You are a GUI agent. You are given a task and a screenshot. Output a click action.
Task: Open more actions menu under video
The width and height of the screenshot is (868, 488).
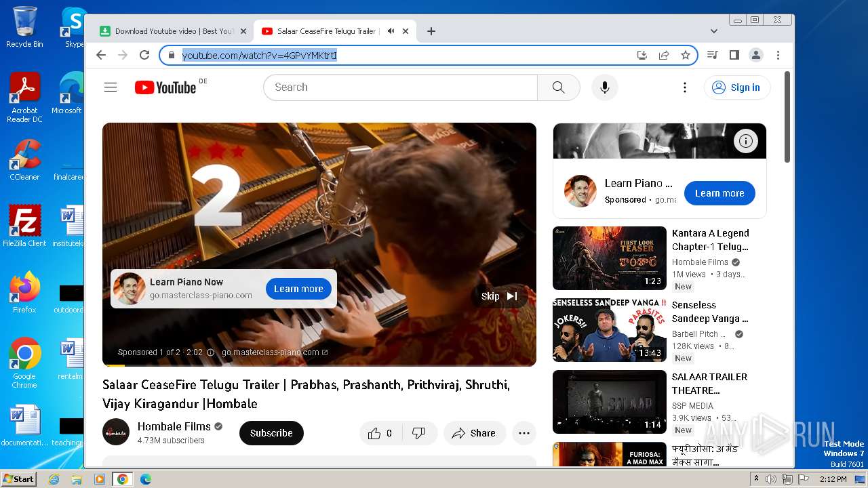click(x=524, y=433)
